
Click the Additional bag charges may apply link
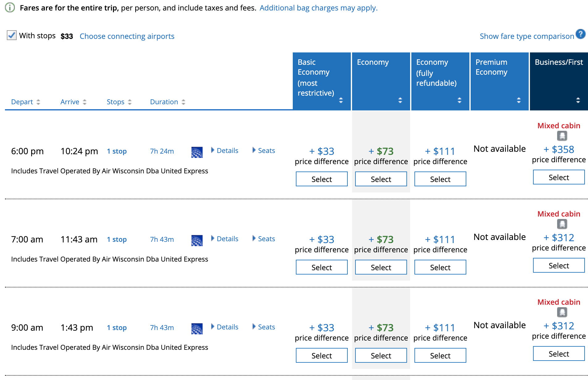pos(318,8)
